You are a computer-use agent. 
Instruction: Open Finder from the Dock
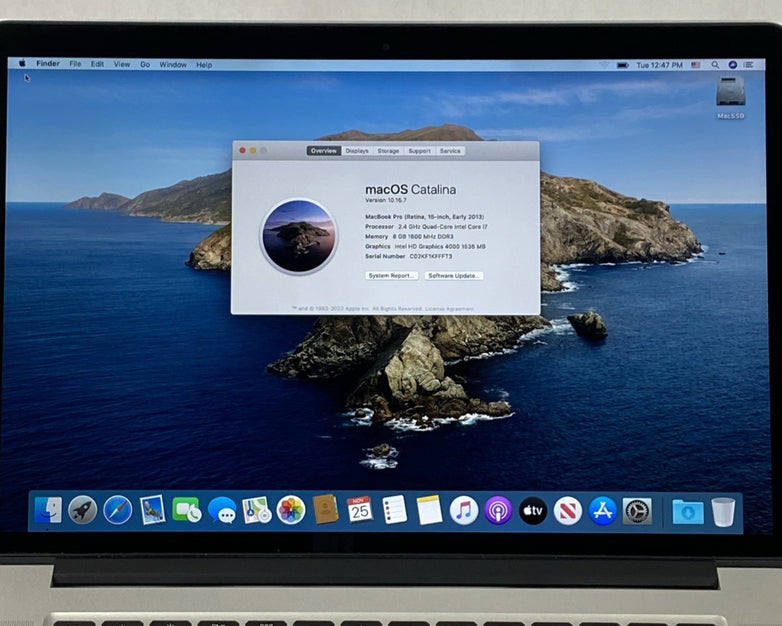(x=48, y=510)
